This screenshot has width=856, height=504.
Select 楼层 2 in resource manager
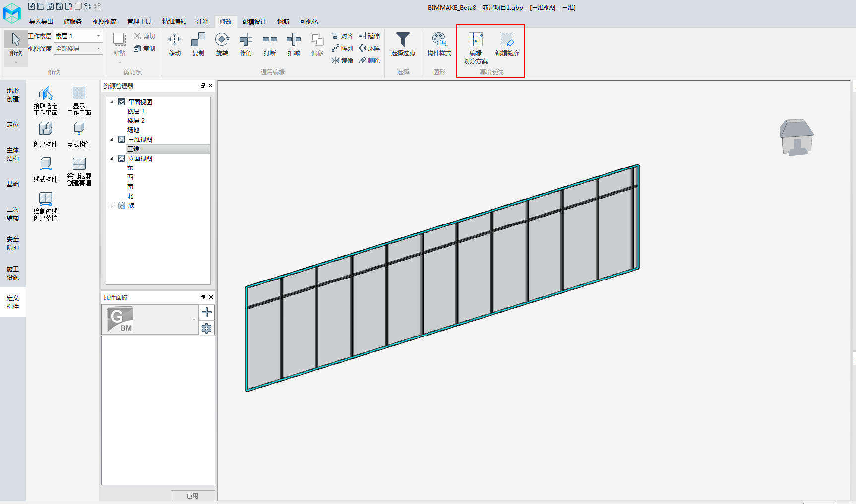click(x=136, y=121)
